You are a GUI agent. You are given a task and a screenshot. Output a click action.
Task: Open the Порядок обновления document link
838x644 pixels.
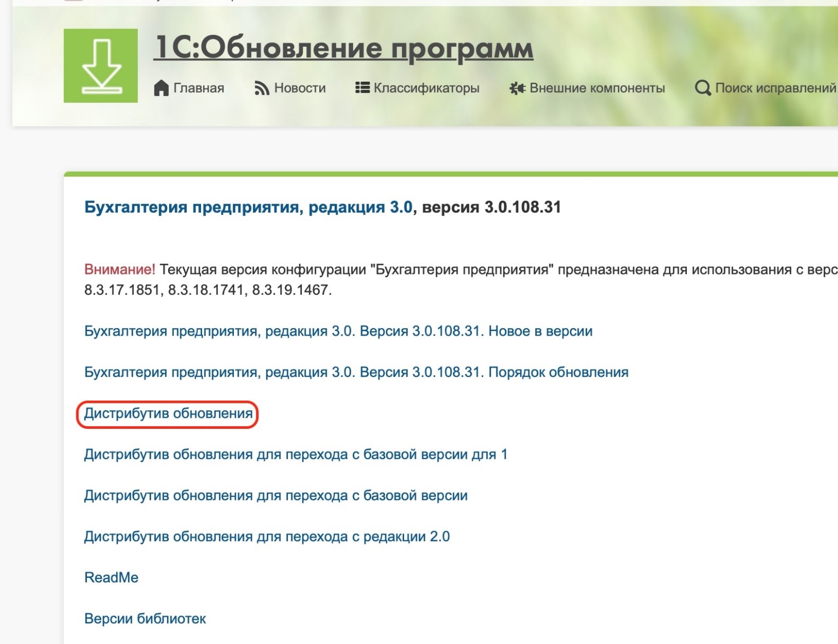[x=356, y=372]
